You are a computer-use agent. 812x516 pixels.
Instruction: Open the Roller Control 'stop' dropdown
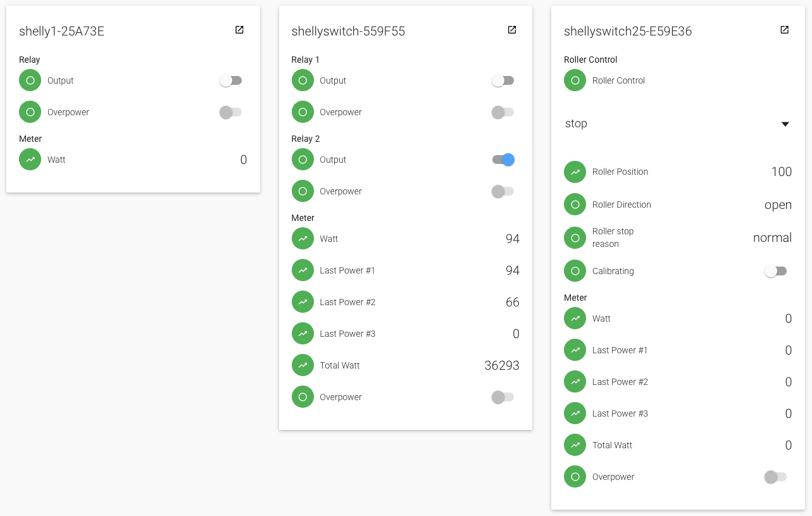678,124
